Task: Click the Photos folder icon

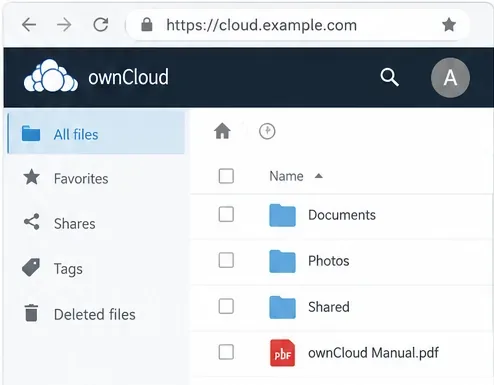Action: point(282,261)
